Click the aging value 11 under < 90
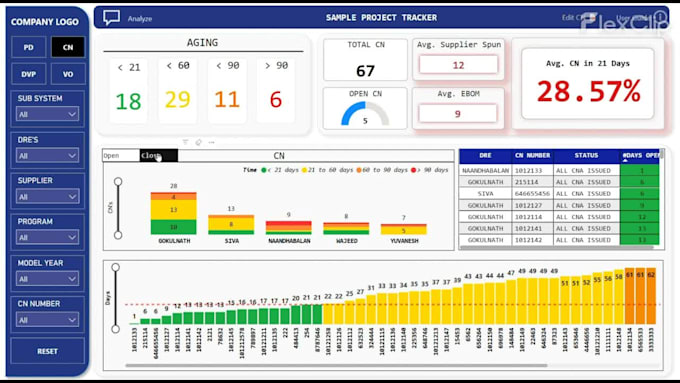 pos(227,99)
